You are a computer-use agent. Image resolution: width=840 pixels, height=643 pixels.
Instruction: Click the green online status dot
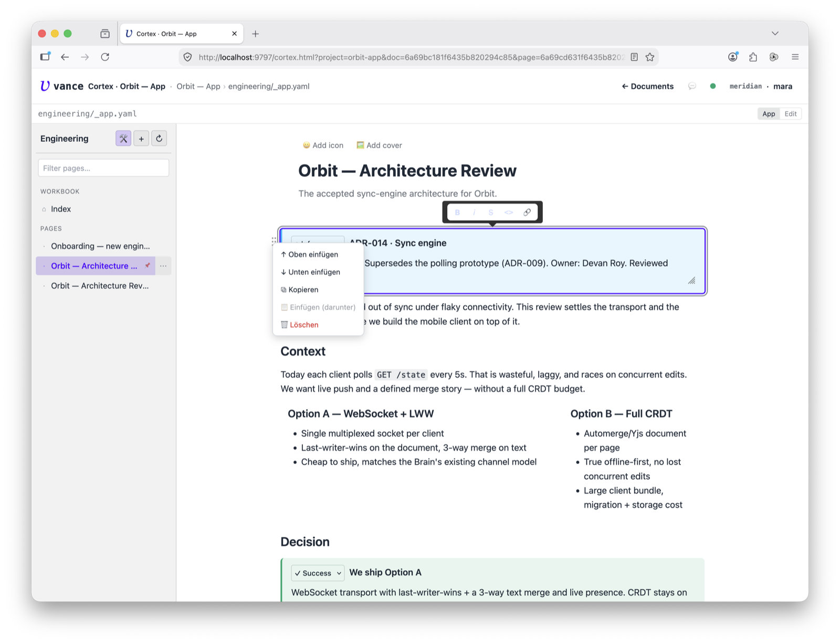[x=713, y=86]
